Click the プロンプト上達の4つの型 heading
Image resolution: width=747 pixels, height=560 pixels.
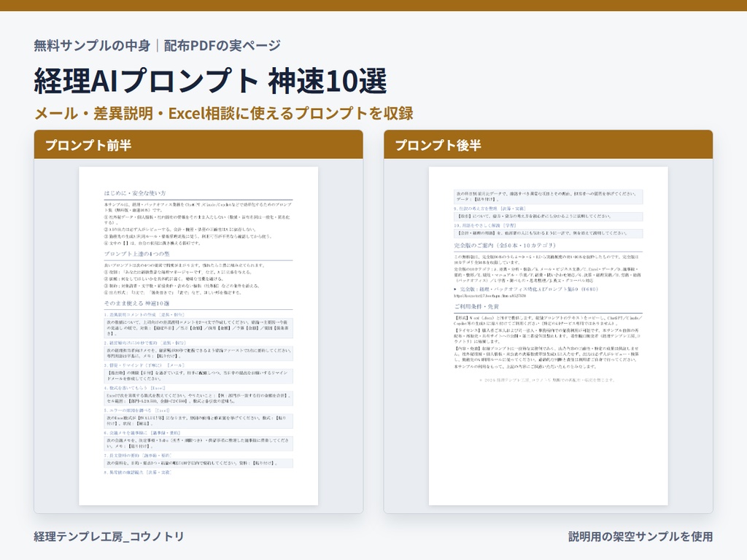136,254
